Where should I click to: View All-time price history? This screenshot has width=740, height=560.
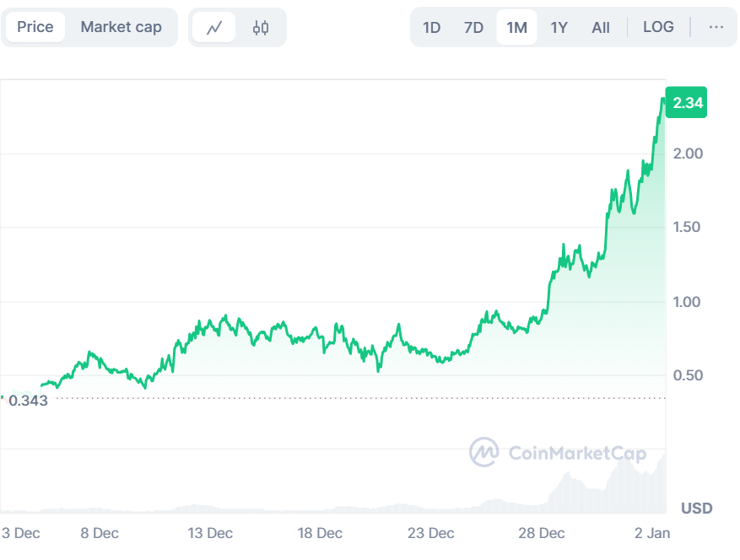pyautogui.click(x=601, y=27)
